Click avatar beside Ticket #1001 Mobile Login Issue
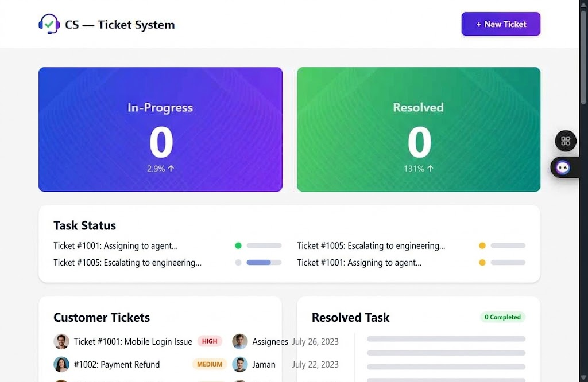 [x=61, y=341]
